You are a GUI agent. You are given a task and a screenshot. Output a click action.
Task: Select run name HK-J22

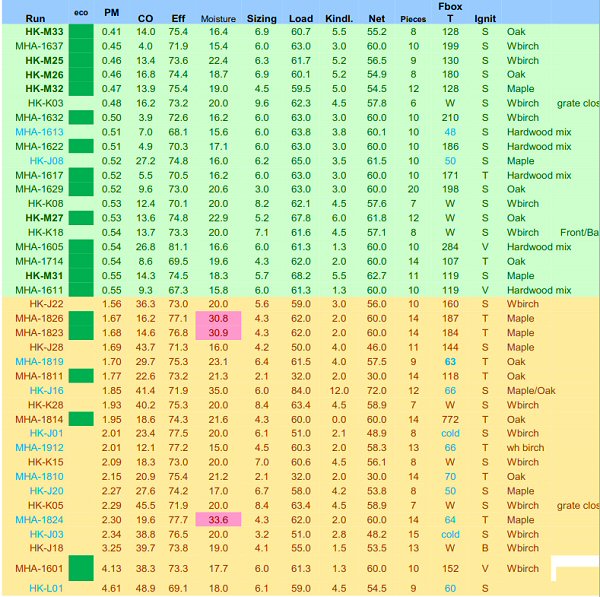coord(46,304)
